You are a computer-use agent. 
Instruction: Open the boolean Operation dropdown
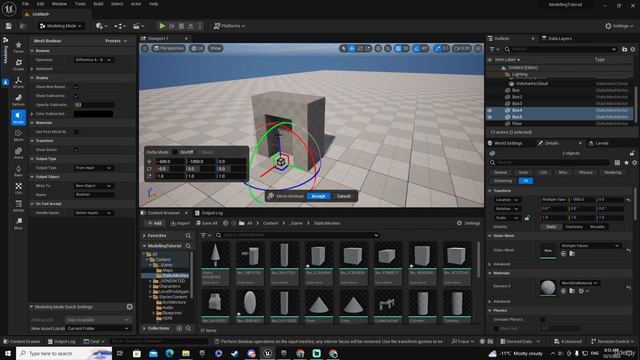click(93, 60)
